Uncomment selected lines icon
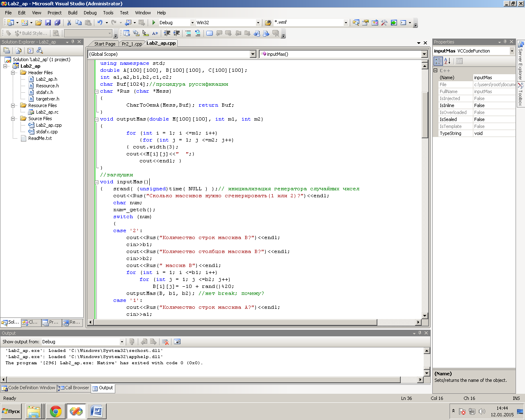Screen dimensions: 525x420 [197, 33]
